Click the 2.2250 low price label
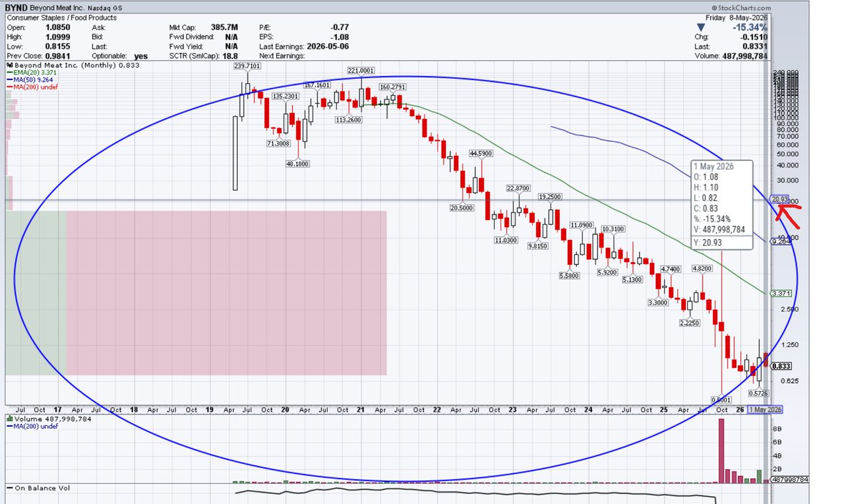Image resolution: width=859 pixels, height=504 pixels. [x=689, y=323]
